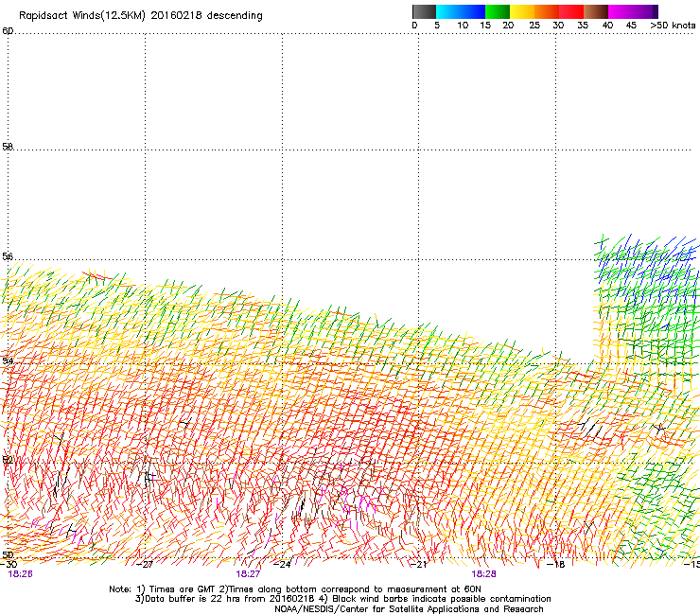Click the green 15-20 knots color band
This screenshot has height=615, width=700.
point(498,11)
